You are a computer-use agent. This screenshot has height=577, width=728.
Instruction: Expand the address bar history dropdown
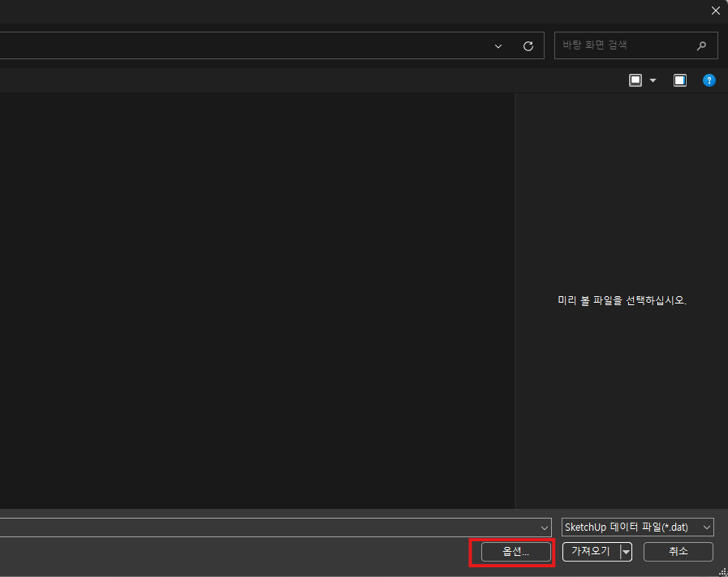pyautogui.click(x=498, y=46)
